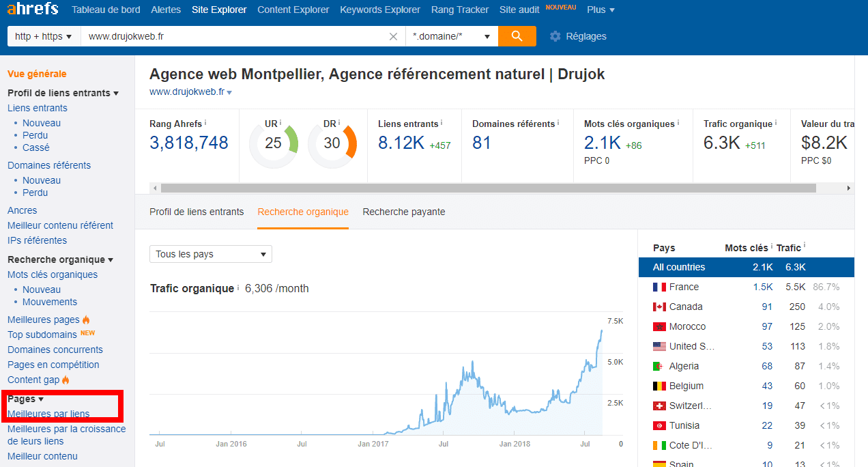Open the *.domaine/* mode dropdown
The width and height of the screenshot is (868, 467).
(452, 36)
